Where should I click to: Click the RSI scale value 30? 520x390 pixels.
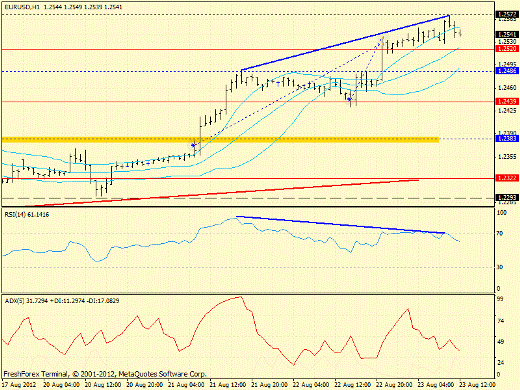(x=500, y=267)
